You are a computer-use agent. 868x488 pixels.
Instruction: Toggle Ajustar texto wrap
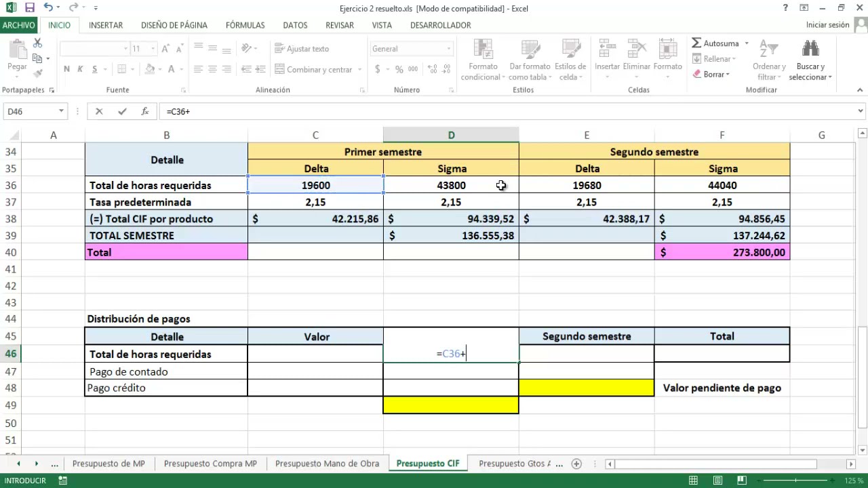pos(302,49)
